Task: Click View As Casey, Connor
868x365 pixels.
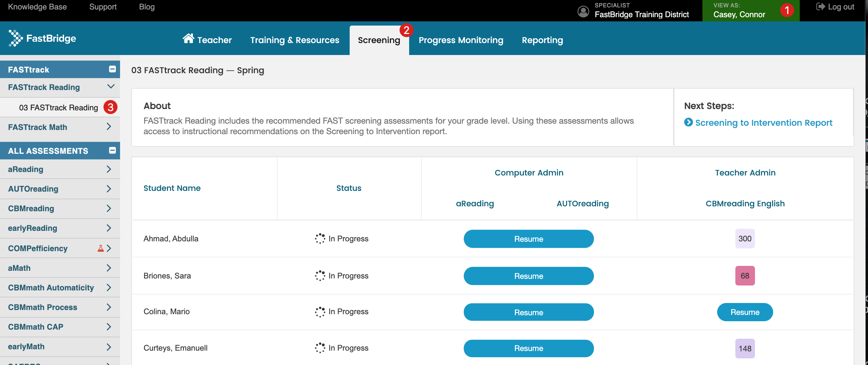Action: click(x=751, y=11)
